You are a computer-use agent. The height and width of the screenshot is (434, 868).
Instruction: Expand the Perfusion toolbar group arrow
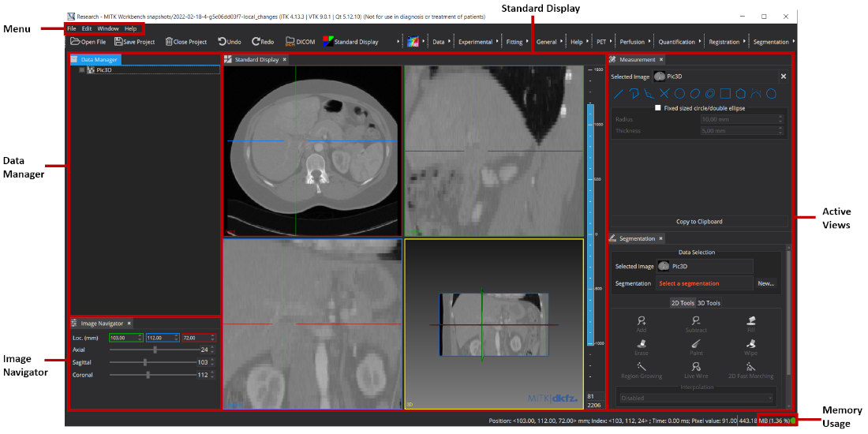pyautogui.click(x=650, y=42)
